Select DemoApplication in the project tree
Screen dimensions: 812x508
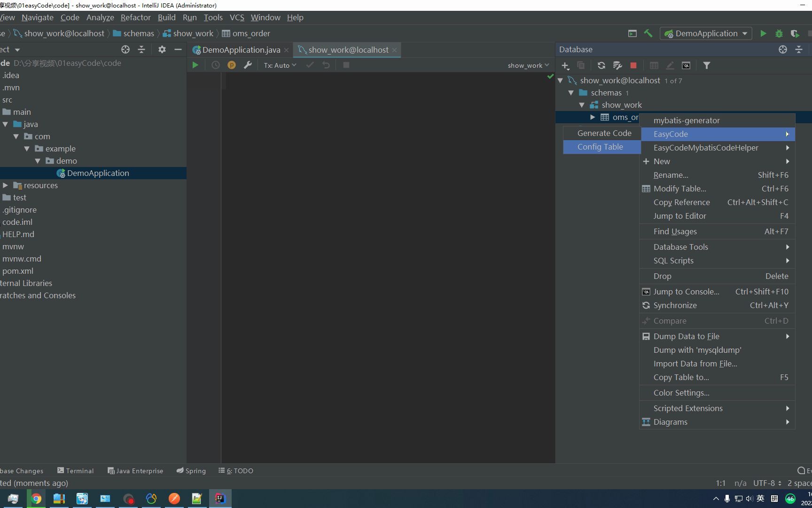pyautogui.click(x=93, y=173)
